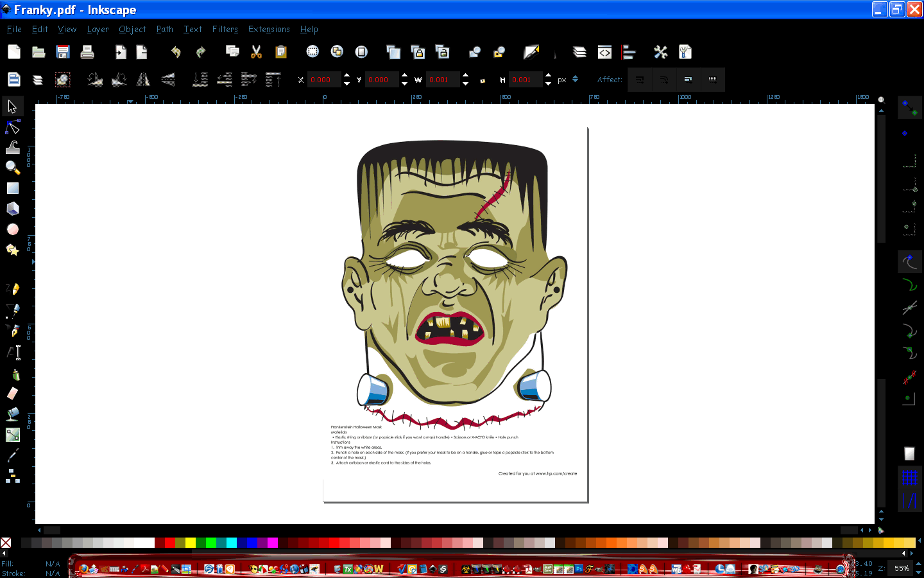Select the Paint bucket fill tool

[x=12, y=414]
